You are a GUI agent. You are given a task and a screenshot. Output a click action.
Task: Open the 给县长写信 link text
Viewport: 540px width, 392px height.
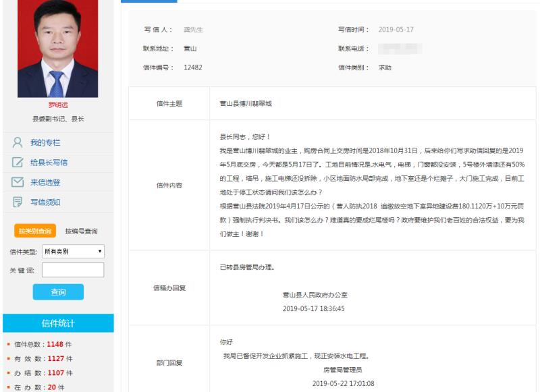pyautogui.click(x=49, y=163)
